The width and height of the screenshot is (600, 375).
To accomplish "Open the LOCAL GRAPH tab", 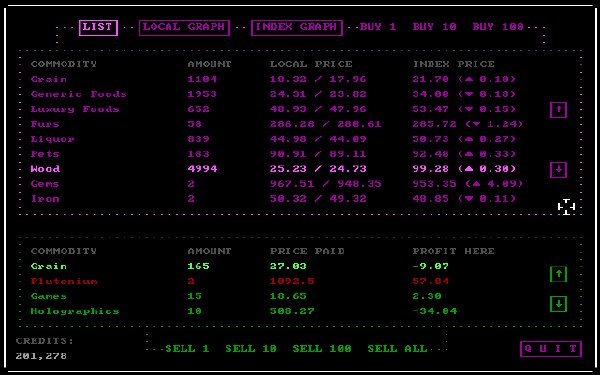I will click(184, 28).
